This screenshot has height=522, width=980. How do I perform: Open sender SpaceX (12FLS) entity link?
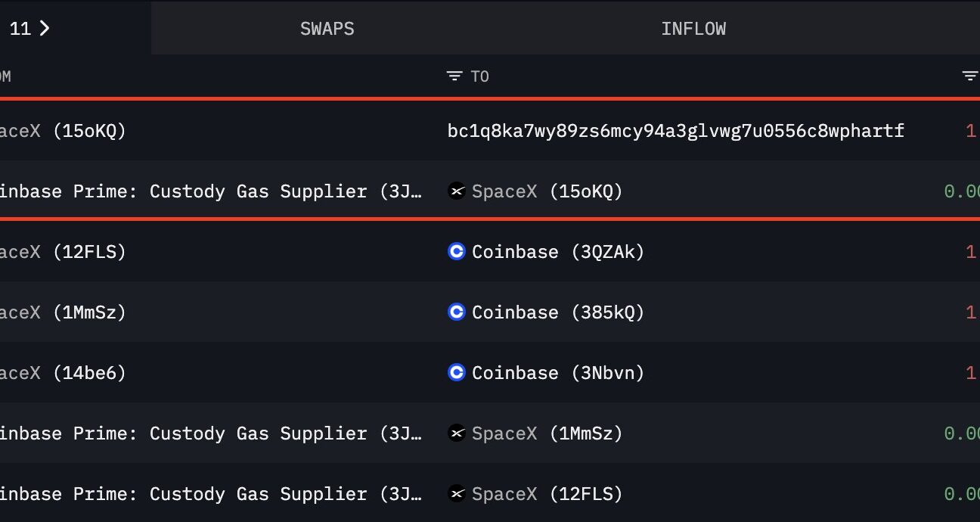(x=63, y=252)
